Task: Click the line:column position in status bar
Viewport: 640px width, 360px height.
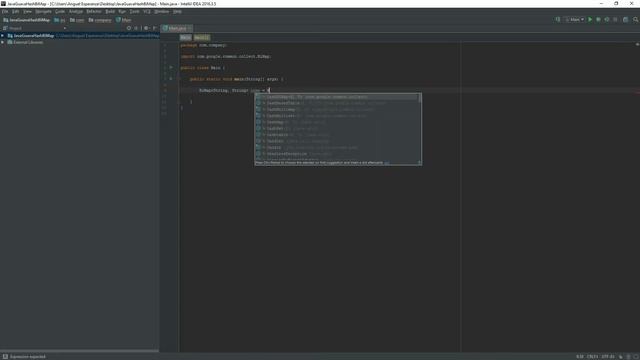Action: tap(580, 357)
